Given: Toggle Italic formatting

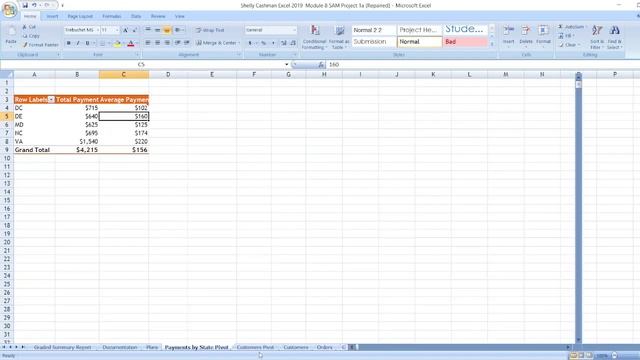Looking at the screenshot, I should (x=78, y=43).
